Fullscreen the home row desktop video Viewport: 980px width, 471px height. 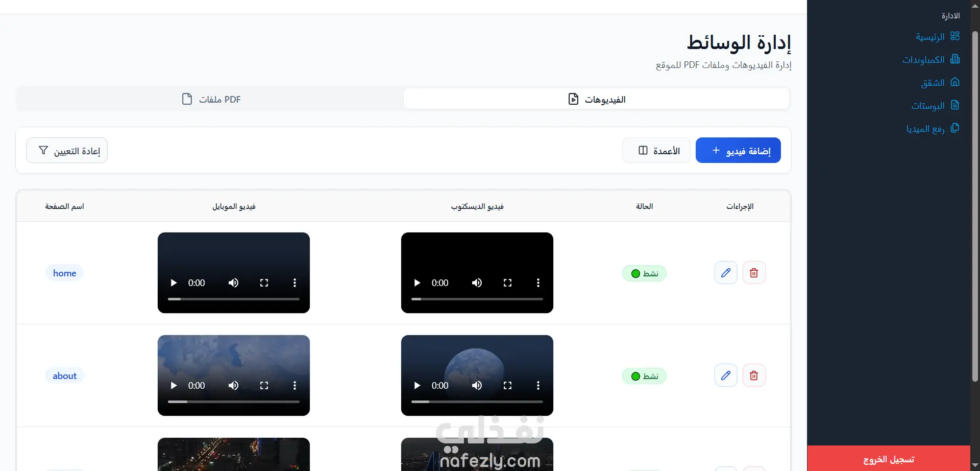507,283
